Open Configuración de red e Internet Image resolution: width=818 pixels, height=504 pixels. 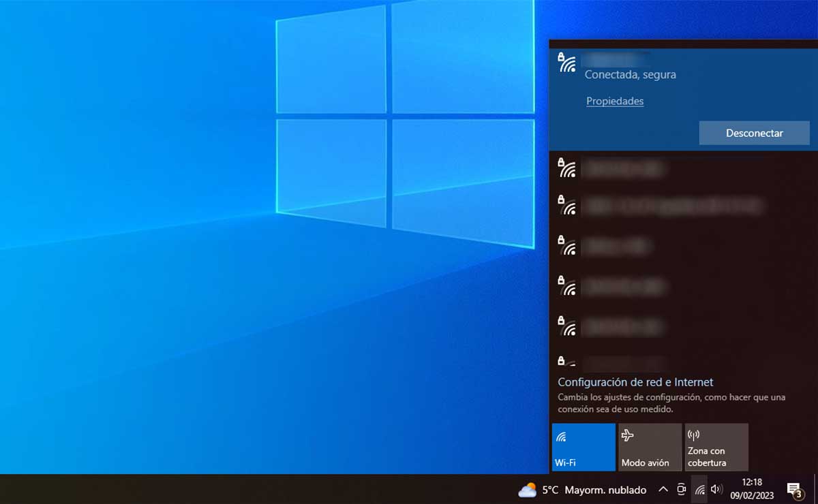coord(635,382)
